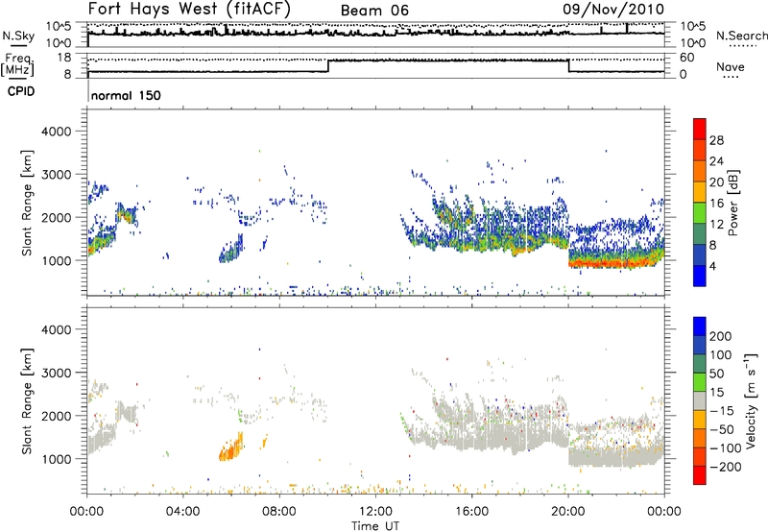Select the "Beam 06" header text
This screenshot has width=768, height=532.
pyautogui.click(x=374, y=11)
